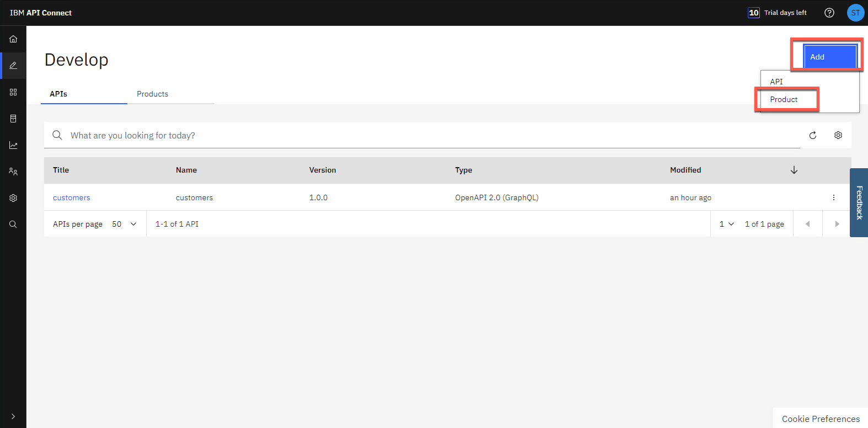Choose Product from the Add menu
The image size is (868, 428).
tap(784, 100)
